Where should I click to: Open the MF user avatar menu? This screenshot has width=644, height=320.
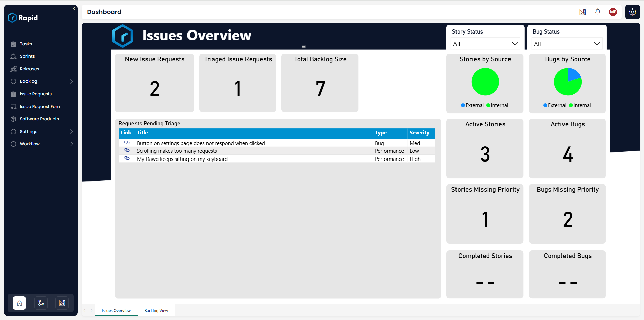pos(613,12)
